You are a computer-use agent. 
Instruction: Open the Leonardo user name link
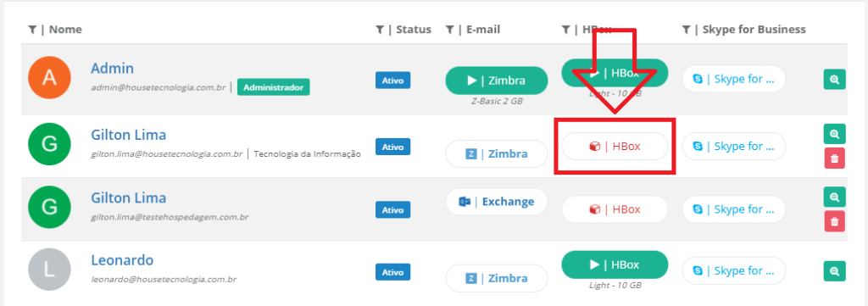tap(122, 260)
